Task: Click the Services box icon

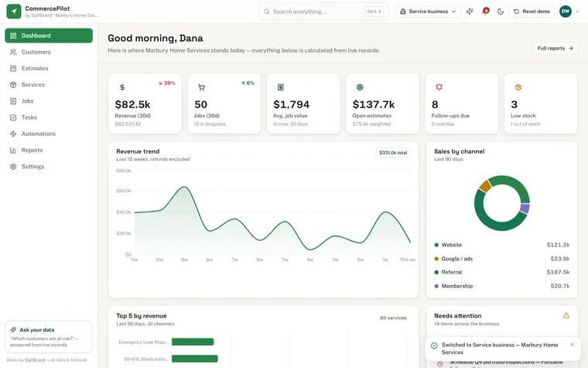Action: pos(13,85)
